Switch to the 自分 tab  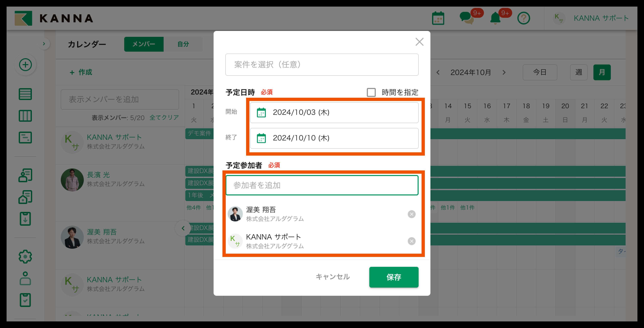183,44
